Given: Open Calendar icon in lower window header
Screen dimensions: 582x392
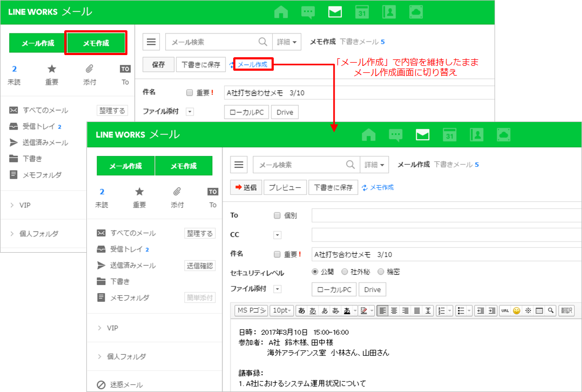Looking at the screenshot, I should coord(449,134).
